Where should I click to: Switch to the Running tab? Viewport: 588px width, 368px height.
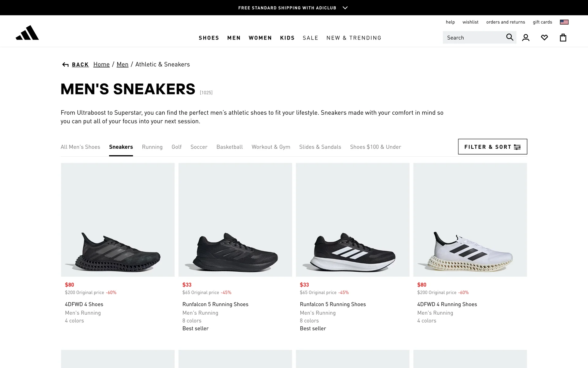152,147
